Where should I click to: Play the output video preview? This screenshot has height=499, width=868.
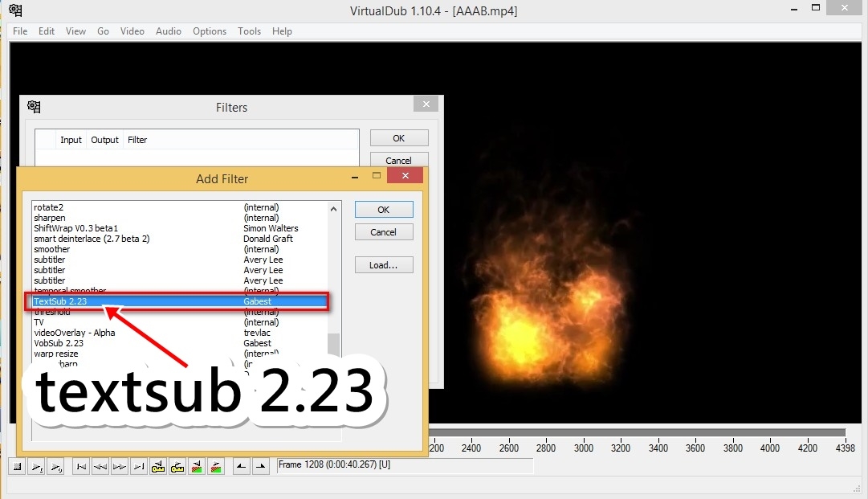pos(56,467)
